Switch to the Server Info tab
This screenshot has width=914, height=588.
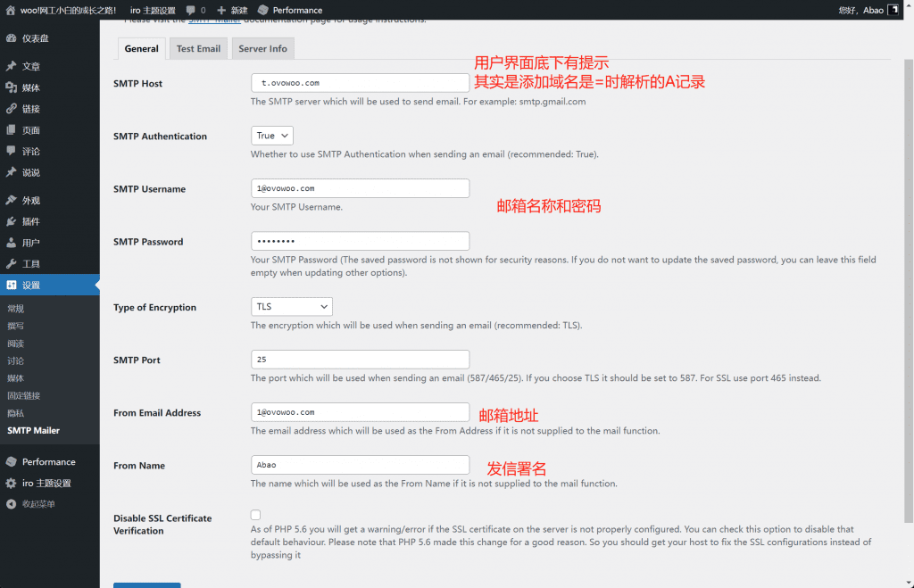coord(262,48)
